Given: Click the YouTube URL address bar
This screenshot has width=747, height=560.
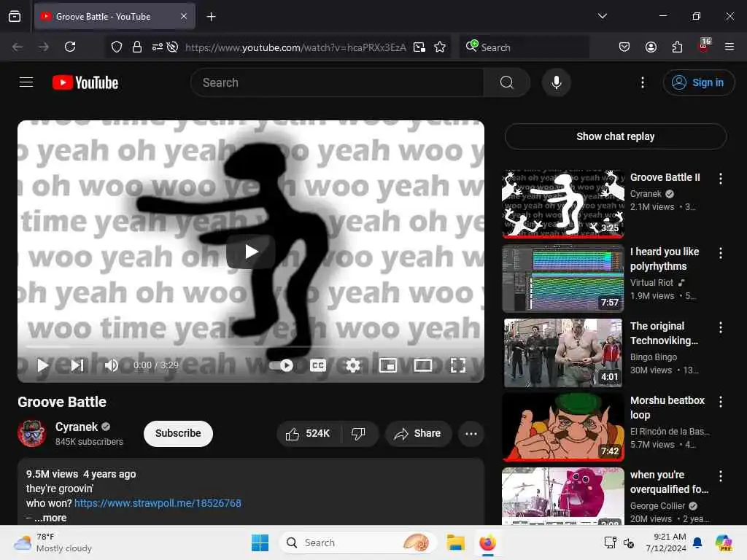Looking at the screenshot, I should (295, 47).
